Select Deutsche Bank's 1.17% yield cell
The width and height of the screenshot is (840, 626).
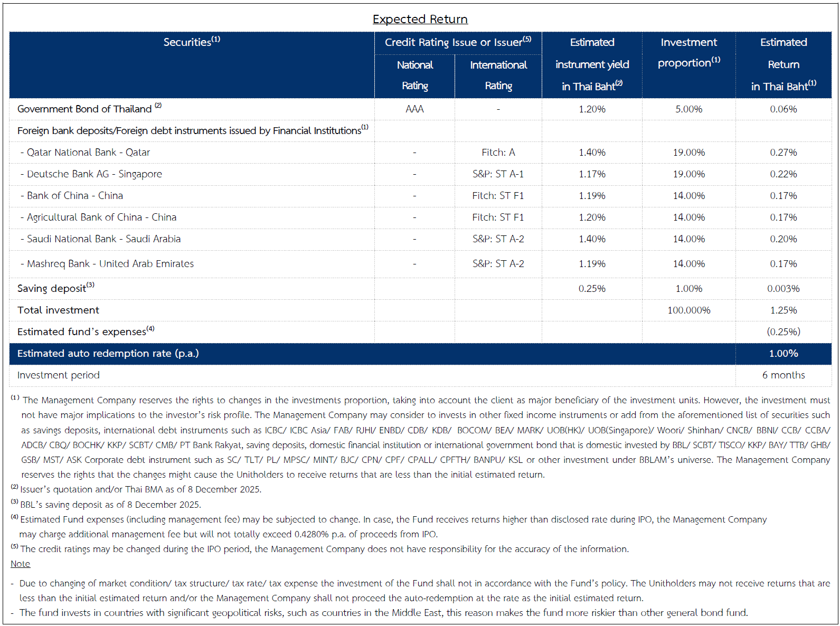point(592,174)
